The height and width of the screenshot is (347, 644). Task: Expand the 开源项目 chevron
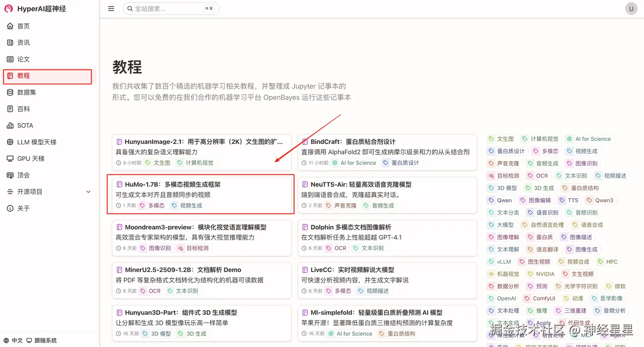[89, 192]
